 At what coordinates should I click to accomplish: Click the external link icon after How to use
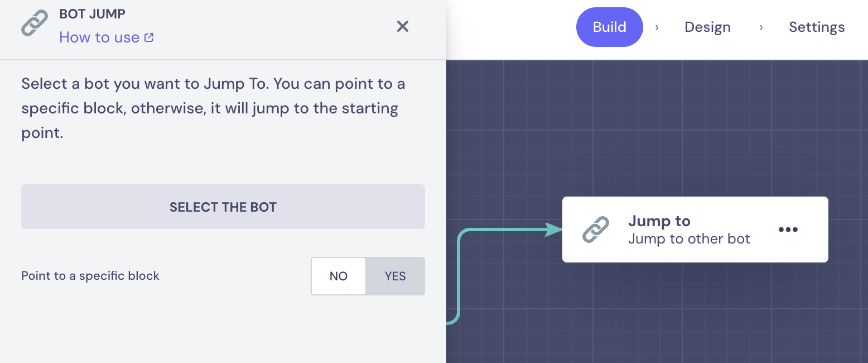click(x=149, y=37)
